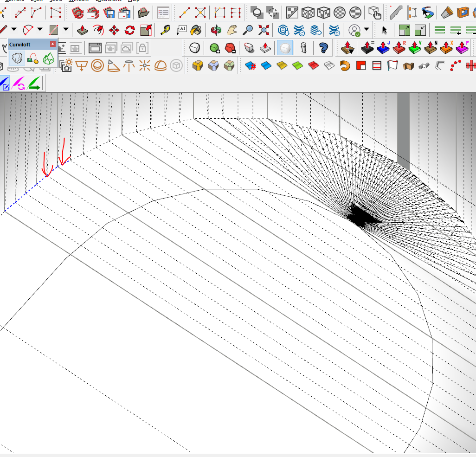Image resolution: width=476 pixels, height=457 pixels.
Task: Pick the Tape Measure tool
Action: click(x=166, y=30)
